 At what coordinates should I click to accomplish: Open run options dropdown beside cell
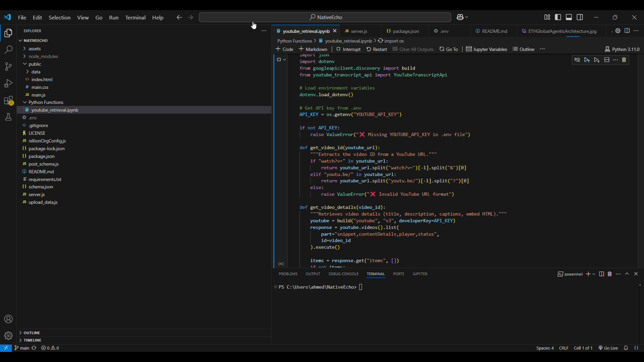point(285,60)
